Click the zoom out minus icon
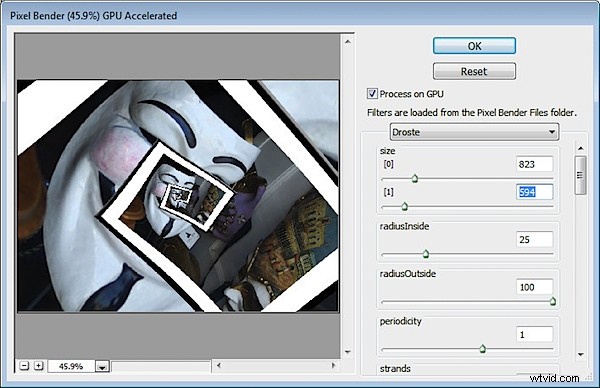Image resolution: width=600 pixels, height=388 pixels. [24, 366]
